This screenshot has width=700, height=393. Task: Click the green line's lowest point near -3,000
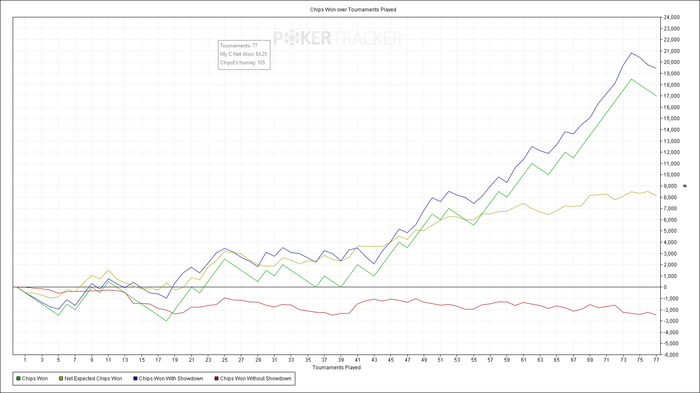(x=167, y=321)
